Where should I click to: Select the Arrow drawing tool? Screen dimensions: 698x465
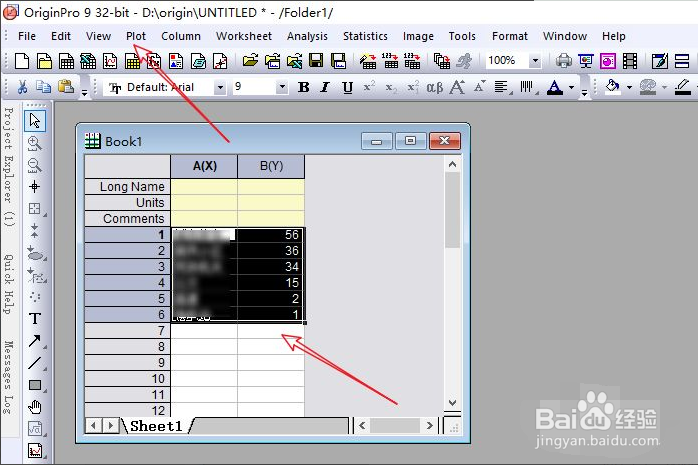click(35, 341)
